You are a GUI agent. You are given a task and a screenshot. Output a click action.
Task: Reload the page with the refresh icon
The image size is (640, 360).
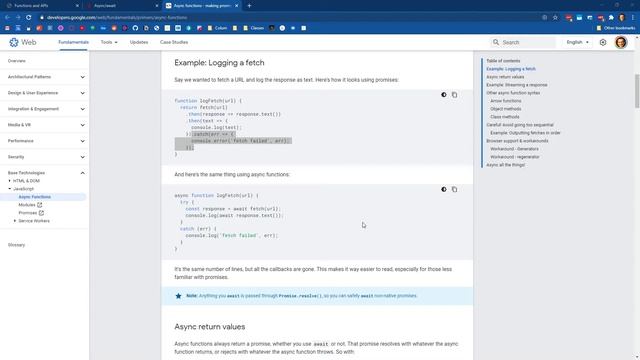pos(29,18)
